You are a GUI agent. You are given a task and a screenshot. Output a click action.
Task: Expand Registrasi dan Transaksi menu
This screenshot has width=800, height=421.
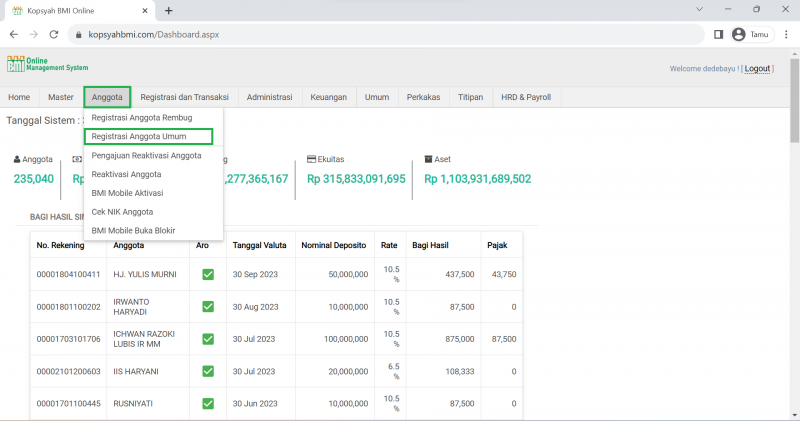(x=184, y=97)
